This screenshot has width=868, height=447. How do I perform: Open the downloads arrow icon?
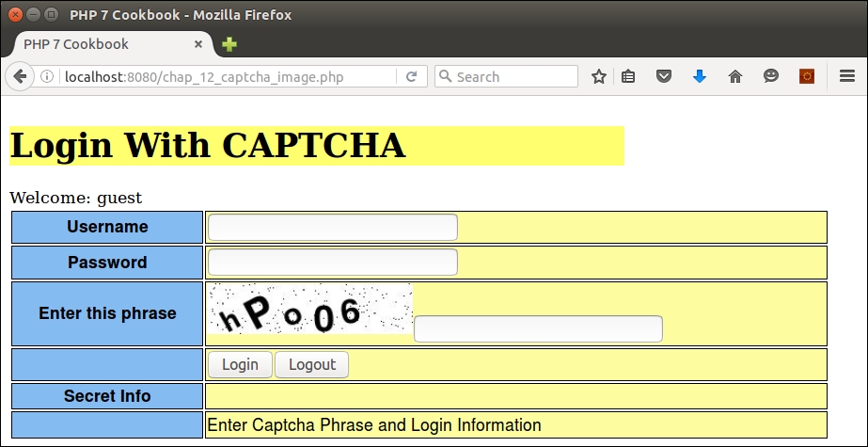(x=699, y=76)
